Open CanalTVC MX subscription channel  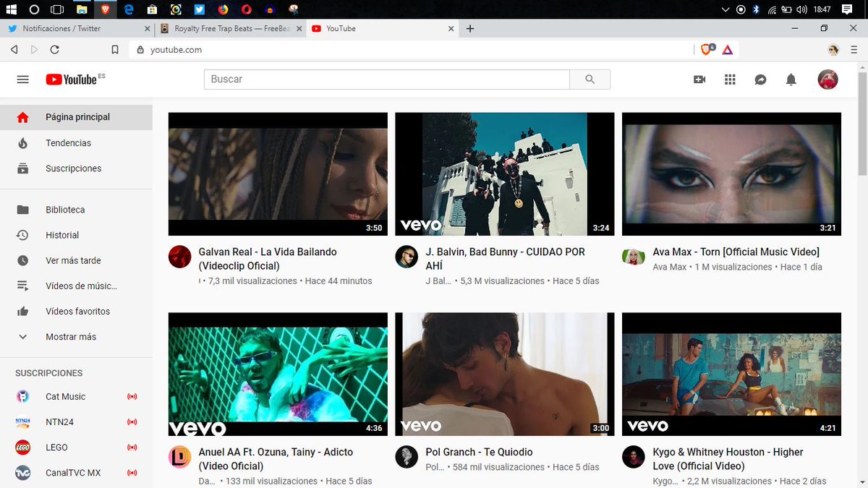[x=76, y=473]
